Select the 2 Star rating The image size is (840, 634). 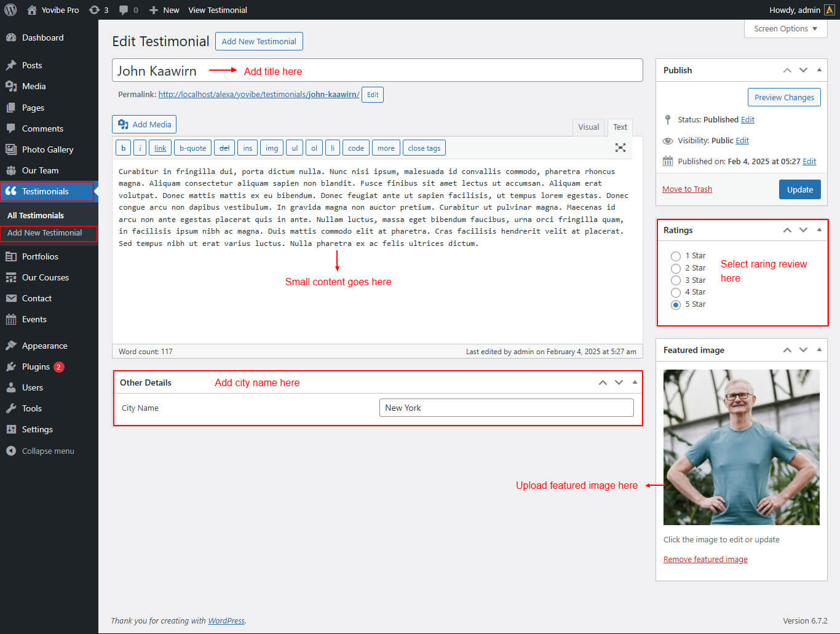676,268
